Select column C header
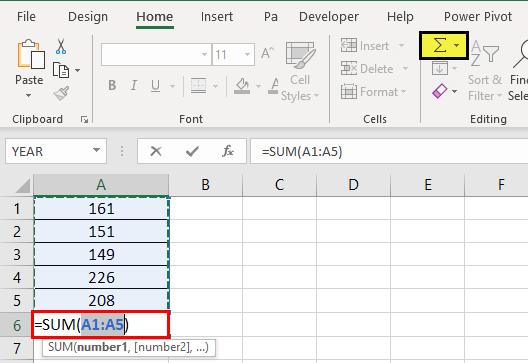The height and width of the screenshot is (363, 528). 279,185
